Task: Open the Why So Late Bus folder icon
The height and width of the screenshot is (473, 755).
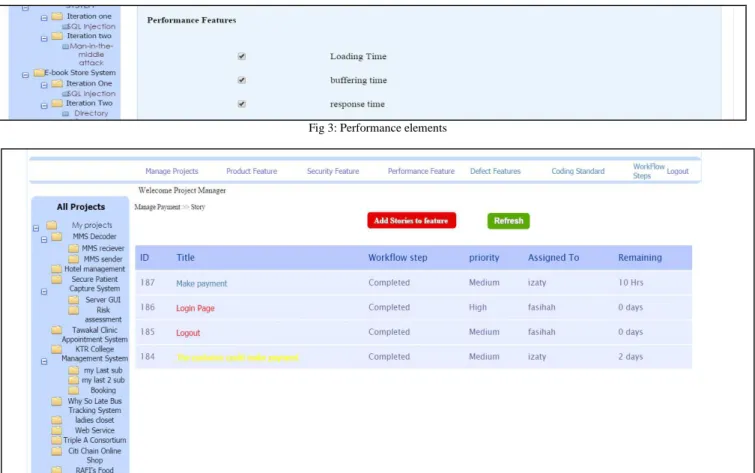Action: [x=57, y=401]
